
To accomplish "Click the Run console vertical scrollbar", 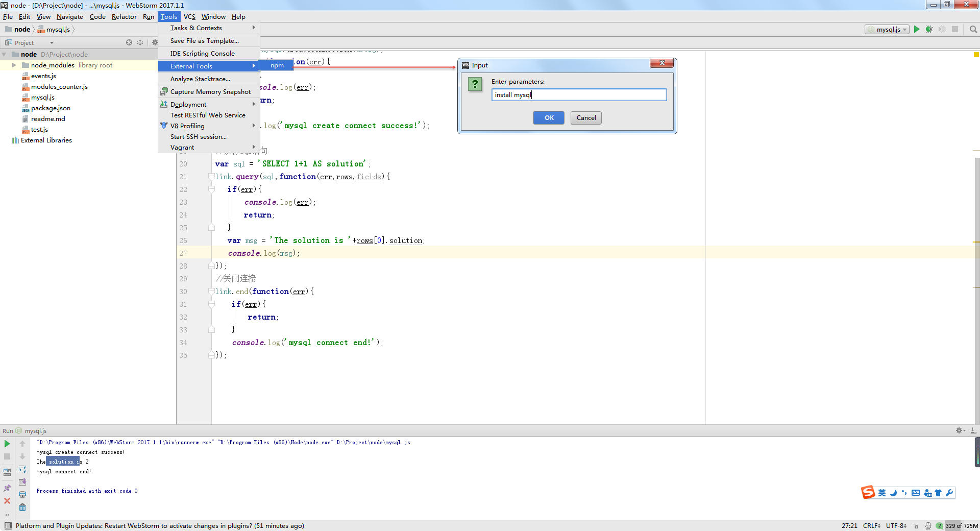I will pyautogui.click(x=977, y=452).
